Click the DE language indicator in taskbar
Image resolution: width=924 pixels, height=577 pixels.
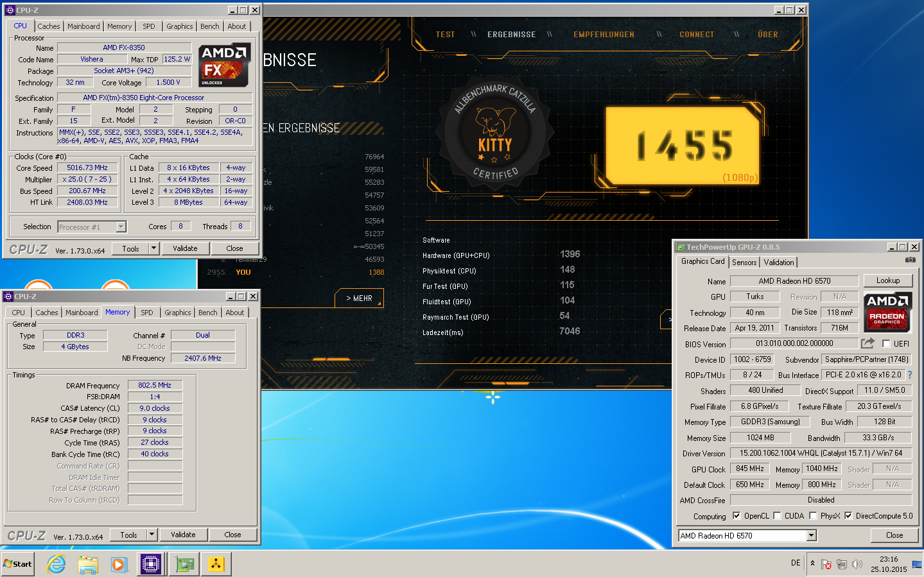click(x=796, y=563)
